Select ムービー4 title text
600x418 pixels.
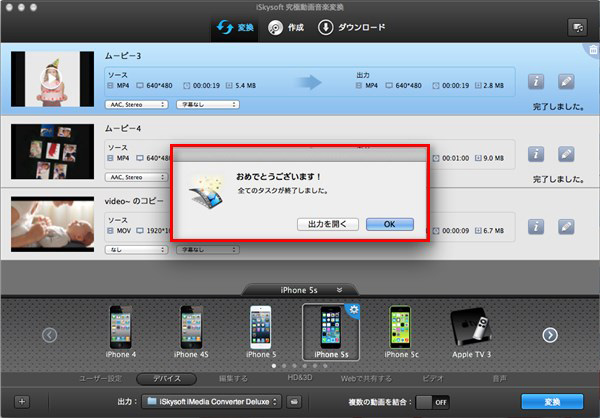(x=123, y=128)
